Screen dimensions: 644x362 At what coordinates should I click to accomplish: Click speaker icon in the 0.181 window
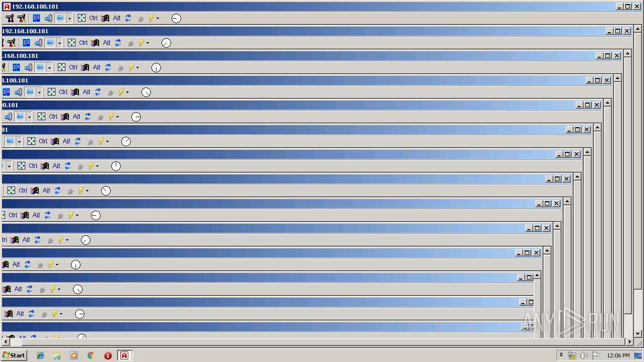click(x=8, y=117)
